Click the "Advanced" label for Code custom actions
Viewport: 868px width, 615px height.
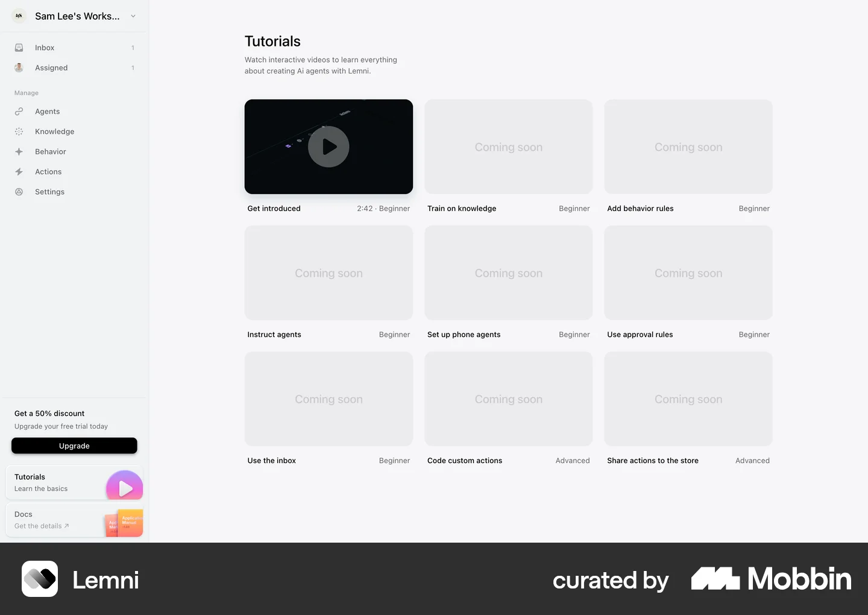(x=573, y=461)
